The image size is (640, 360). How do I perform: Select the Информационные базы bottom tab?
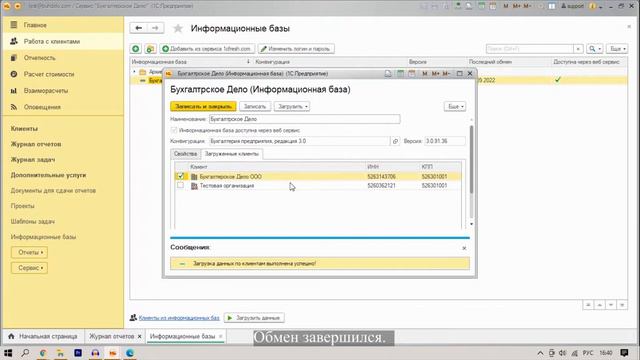pyautogui.click(x=182, y=336)
